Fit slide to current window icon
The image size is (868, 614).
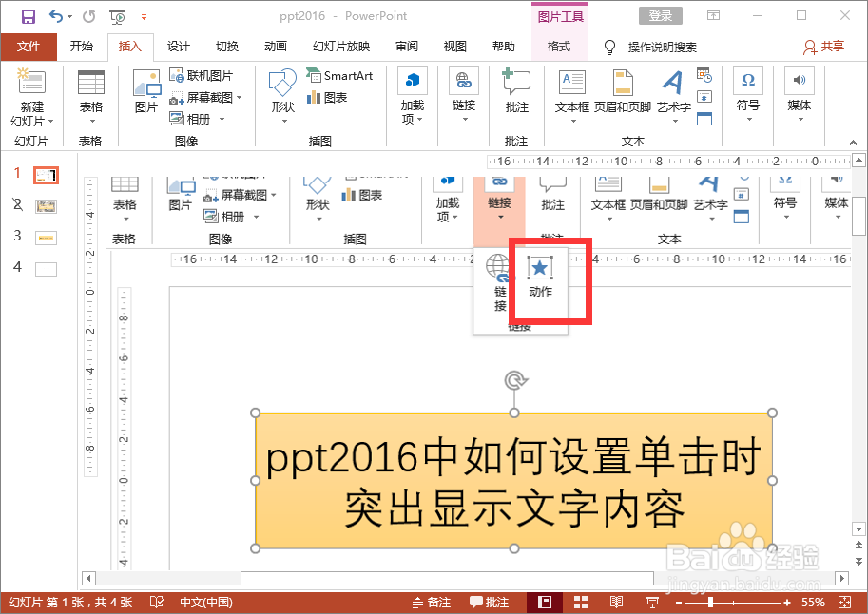click(x=845, y=602)
